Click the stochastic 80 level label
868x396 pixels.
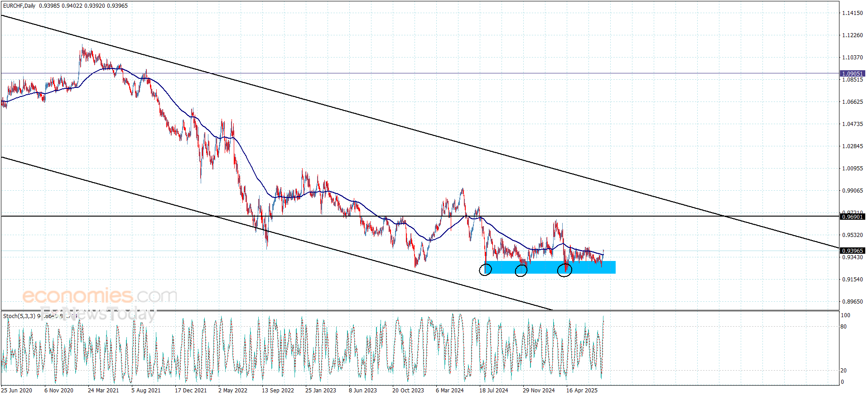pyautogui.click(x=844, y=327)
